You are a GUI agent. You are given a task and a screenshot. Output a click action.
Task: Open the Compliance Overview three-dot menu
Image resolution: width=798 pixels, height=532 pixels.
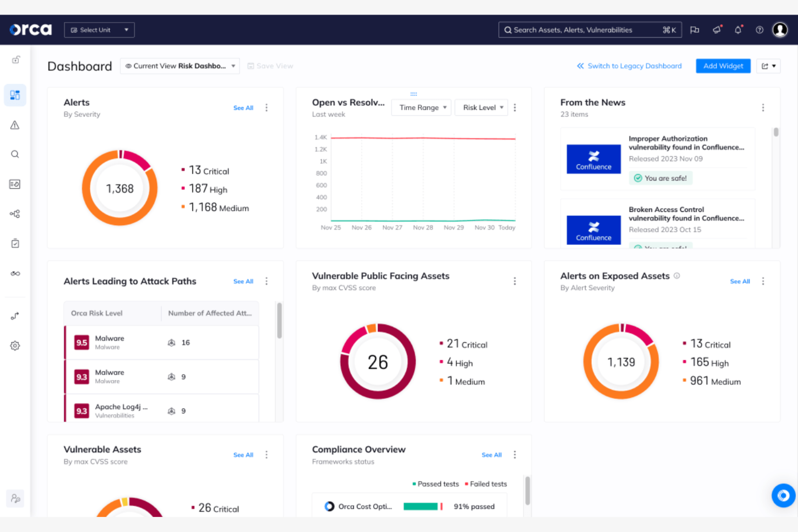(x=514, y=454)
